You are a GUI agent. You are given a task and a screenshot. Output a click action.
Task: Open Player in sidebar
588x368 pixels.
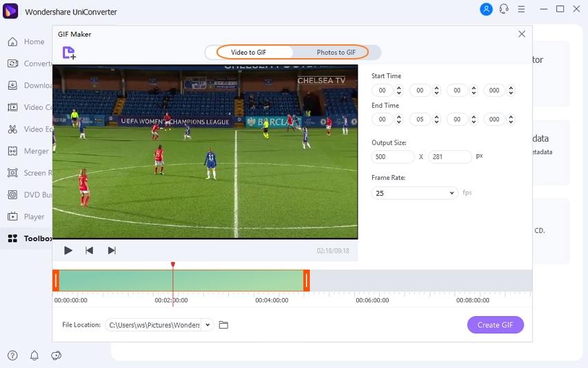[x=26, y=217]
